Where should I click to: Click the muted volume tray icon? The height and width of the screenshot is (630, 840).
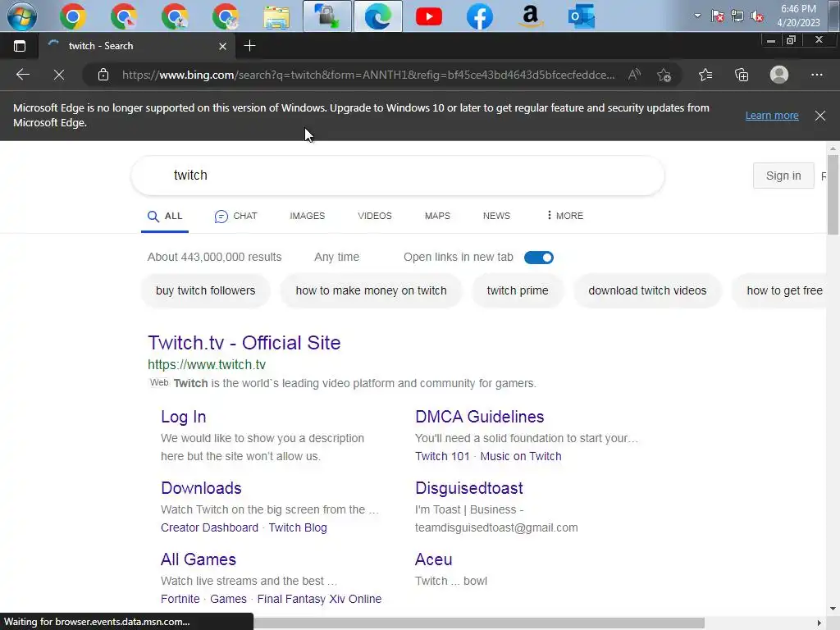[757, 16]
